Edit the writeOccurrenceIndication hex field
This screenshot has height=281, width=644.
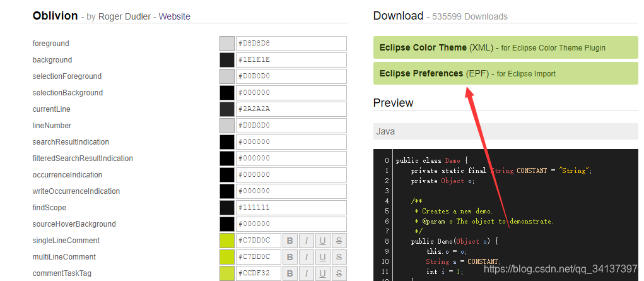[291, 192]
